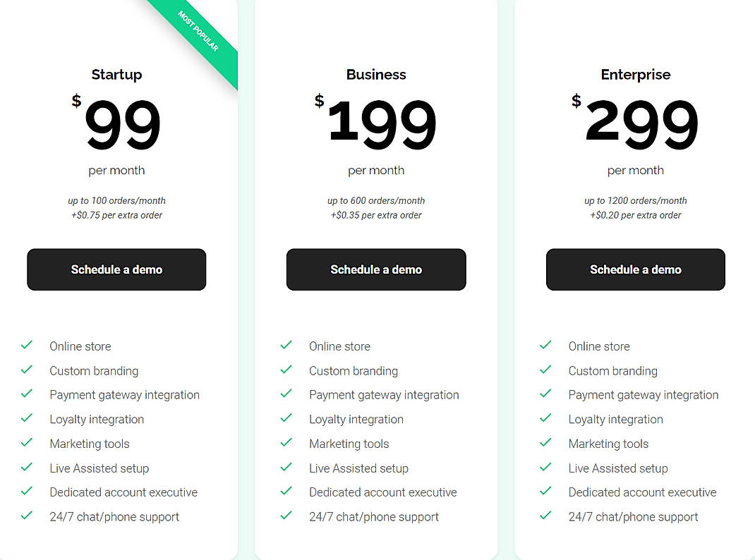Screen dimensions: 755x560
Task: Schedule a demo for the Enterprise plan
Action: tap(635, 269)
